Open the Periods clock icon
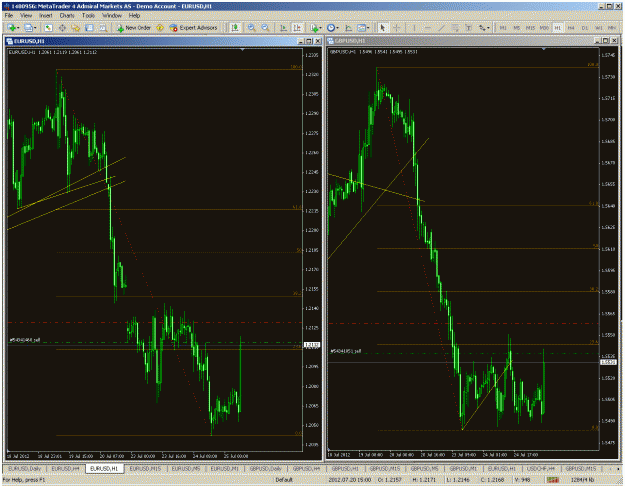 330,28
